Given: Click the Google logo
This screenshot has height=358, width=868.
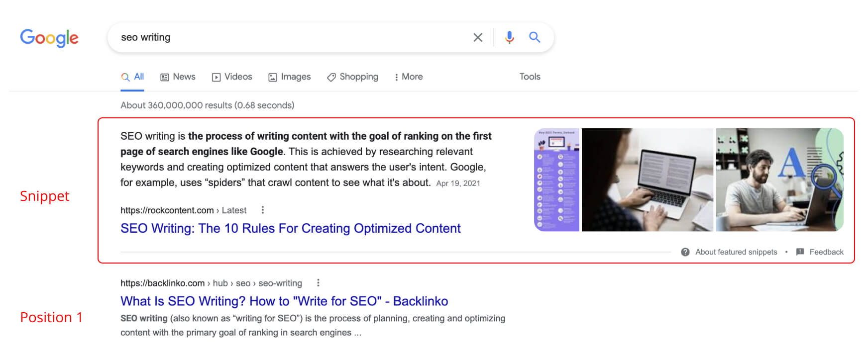Looking at the screenshot, I should tap(49, 38).
